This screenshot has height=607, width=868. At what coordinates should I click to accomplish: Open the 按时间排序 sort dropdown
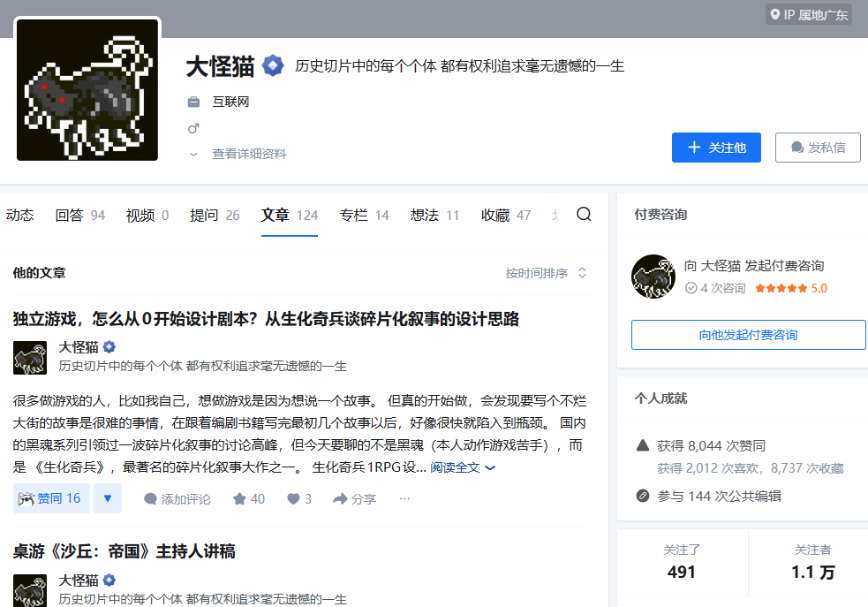tap(546, 273)
